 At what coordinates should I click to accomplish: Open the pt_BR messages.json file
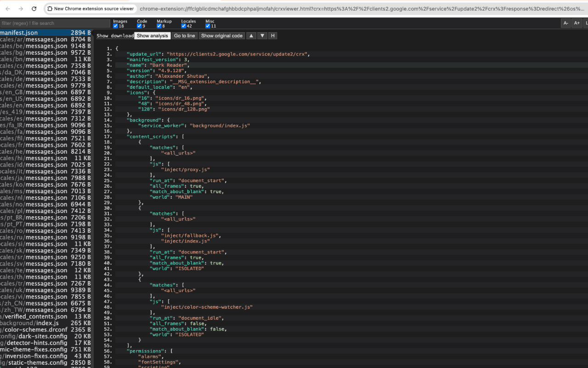pos(46,218)
